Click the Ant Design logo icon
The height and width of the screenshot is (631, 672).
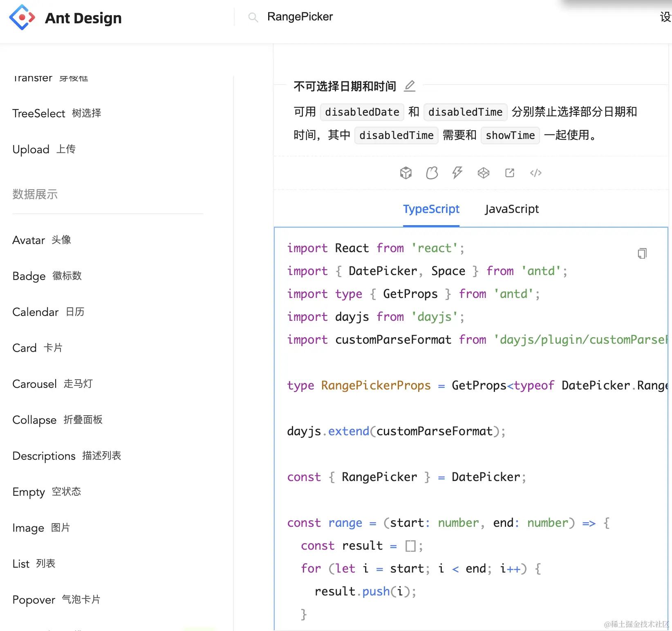pyautogui.click(x=22, y=18)
